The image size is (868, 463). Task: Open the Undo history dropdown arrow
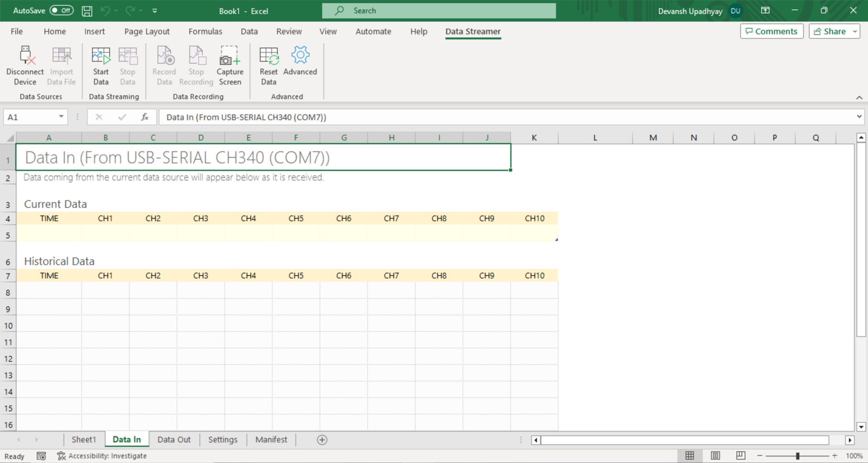[x=116, y=11]
